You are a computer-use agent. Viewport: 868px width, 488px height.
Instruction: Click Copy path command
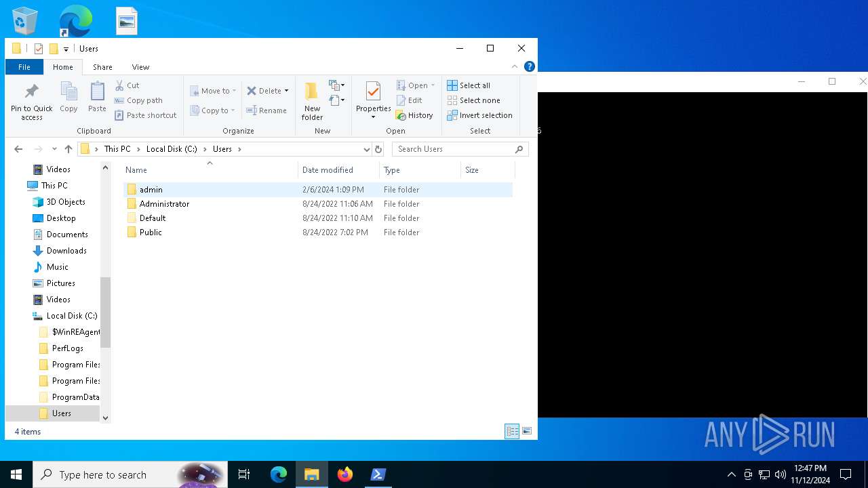pos(138,100)
